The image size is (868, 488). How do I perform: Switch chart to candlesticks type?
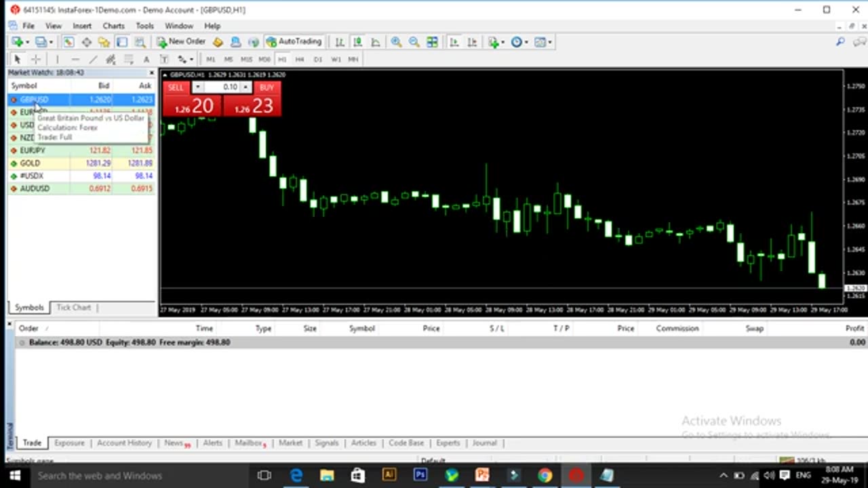point(357,42)
